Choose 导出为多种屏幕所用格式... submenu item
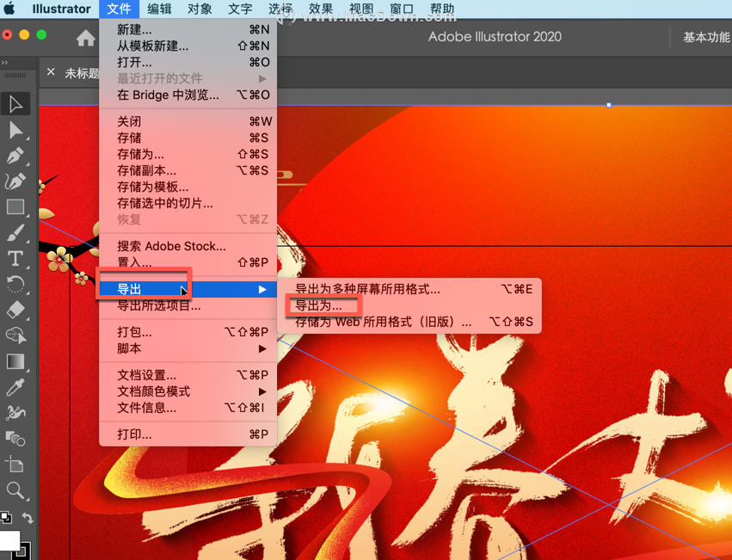732x560 pixels. click(x=409, y=290)
